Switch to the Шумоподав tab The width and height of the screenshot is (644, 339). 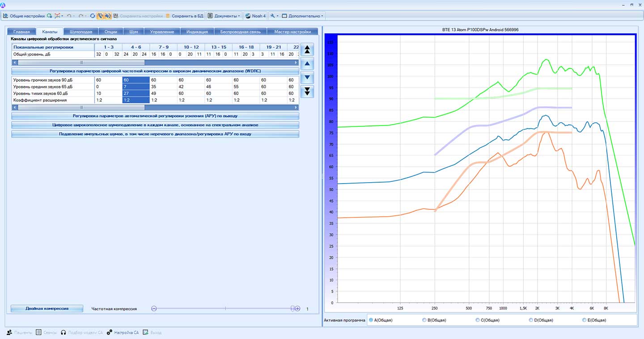81,32
